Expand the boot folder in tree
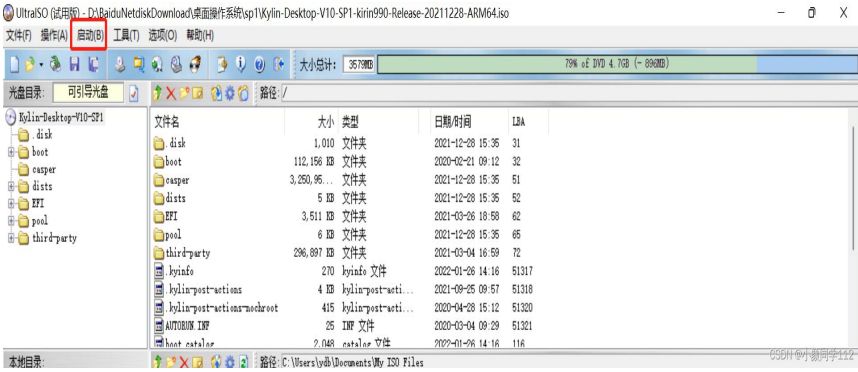The height and width of the screenshot is (372, 858). [11, 152]
